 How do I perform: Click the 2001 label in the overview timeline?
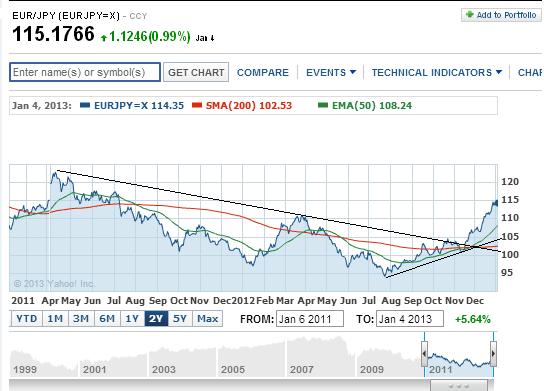[x=95, y=369]
